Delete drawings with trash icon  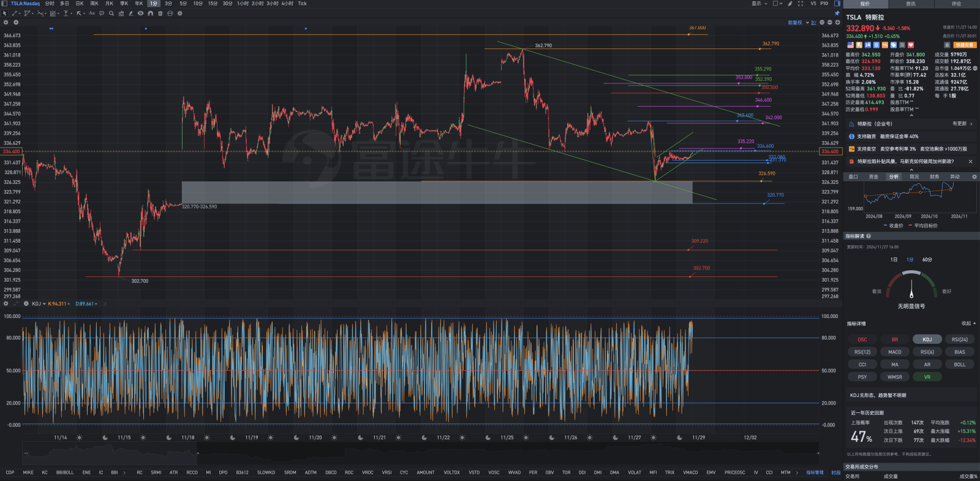pyautogui.click(x=160, y=13)
